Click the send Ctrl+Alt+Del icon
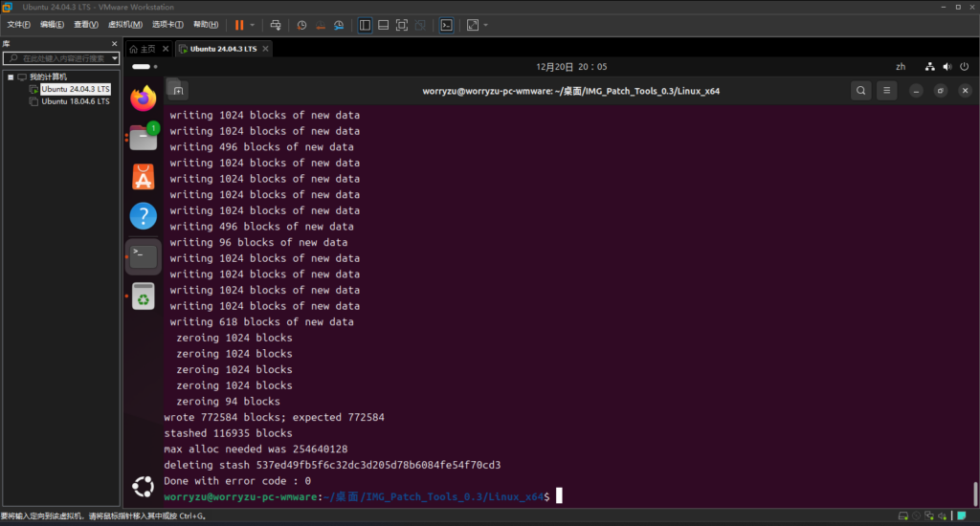Viewport: 980px width, 526px height. click(x=276, y=25)
